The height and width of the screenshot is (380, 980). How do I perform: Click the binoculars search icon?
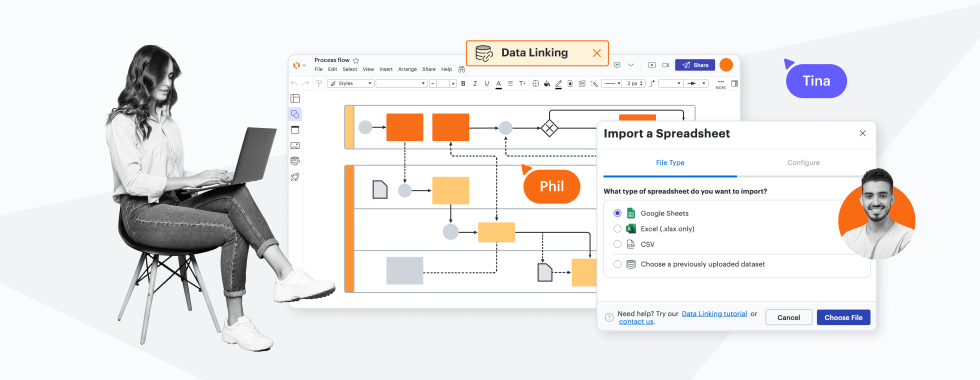coord(461,69)
